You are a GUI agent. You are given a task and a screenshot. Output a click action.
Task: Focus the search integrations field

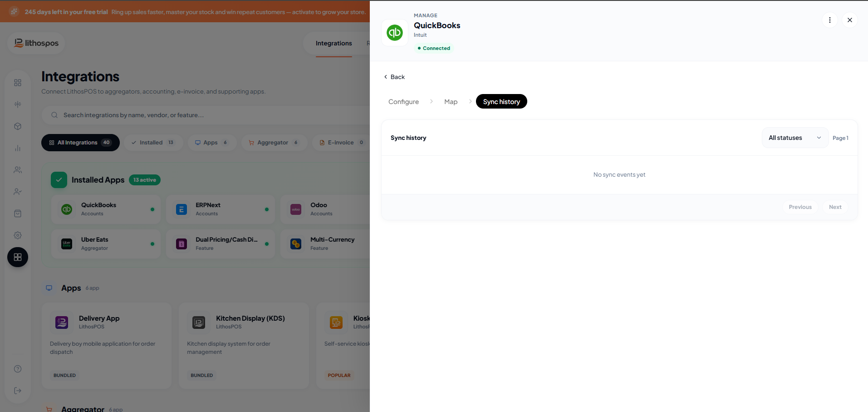click(x=206, y=115)
